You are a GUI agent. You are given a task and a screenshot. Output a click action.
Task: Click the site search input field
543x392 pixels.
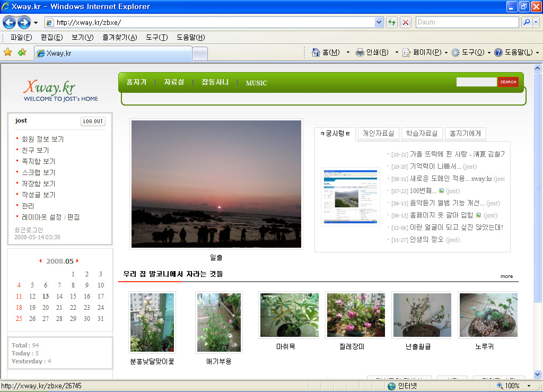pyautogui.click(x=476, y=82)
